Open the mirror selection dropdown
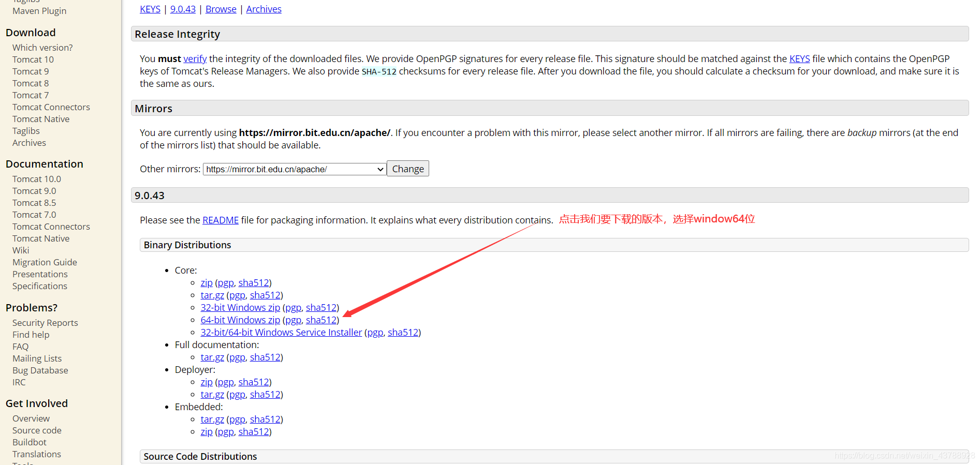This screenshot has width=980, height=465. pos(295,169)
